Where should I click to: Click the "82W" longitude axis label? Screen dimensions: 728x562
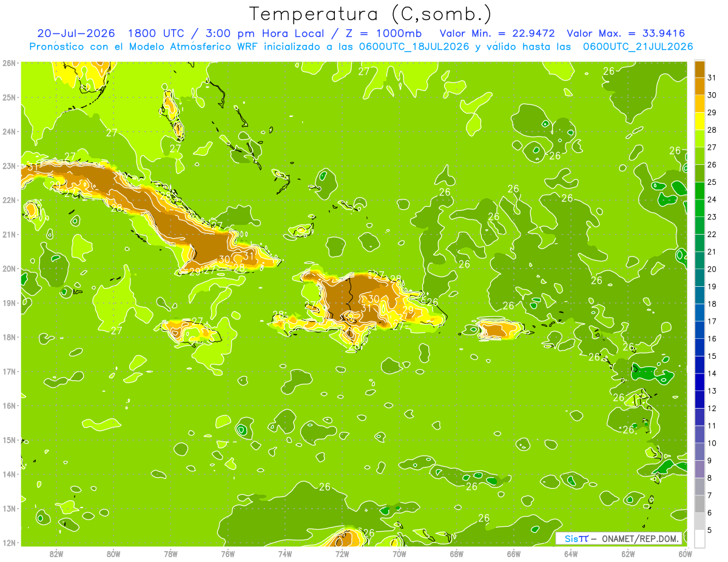[56, 554]
